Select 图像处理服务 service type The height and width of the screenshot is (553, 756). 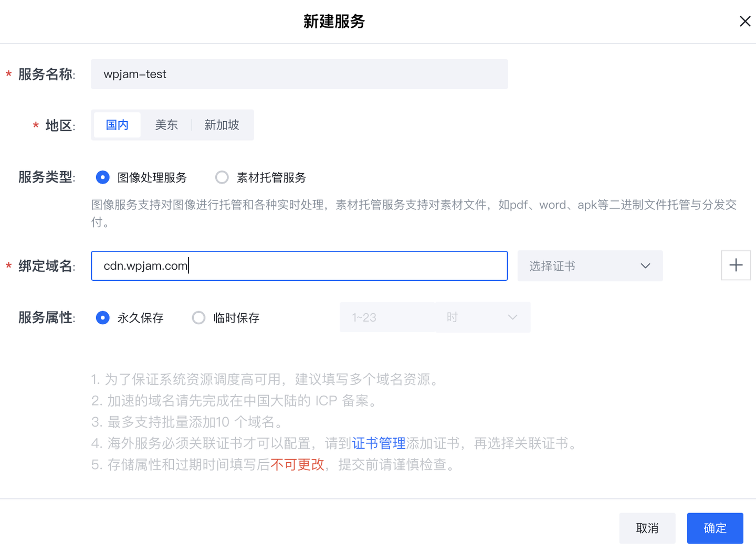click(x=102, y=177)
